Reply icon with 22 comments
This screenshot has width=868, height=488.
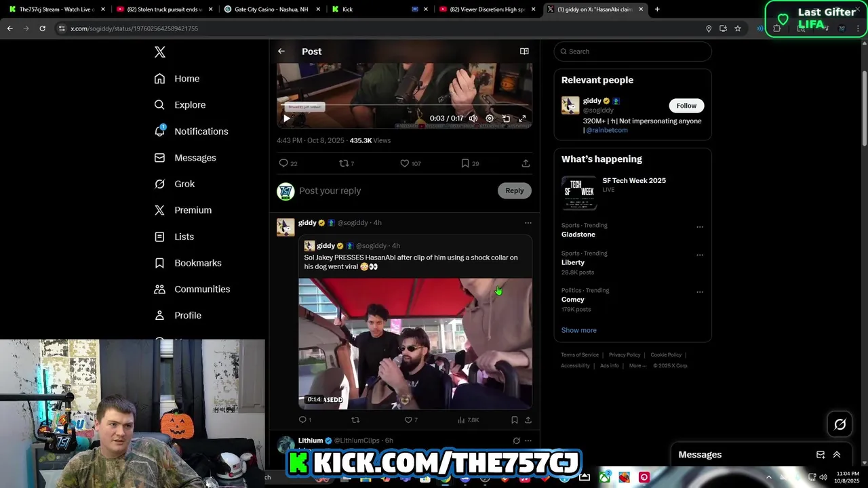coord(288,163)
